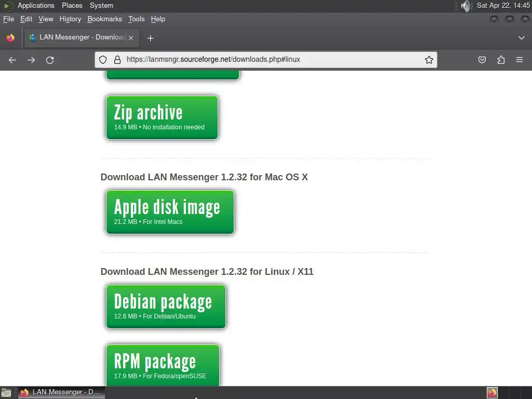This screenshot has width=532, height=399.
Task: Open the Bookmarks menu
Action: pyautogui.click(x=104, y=19)
